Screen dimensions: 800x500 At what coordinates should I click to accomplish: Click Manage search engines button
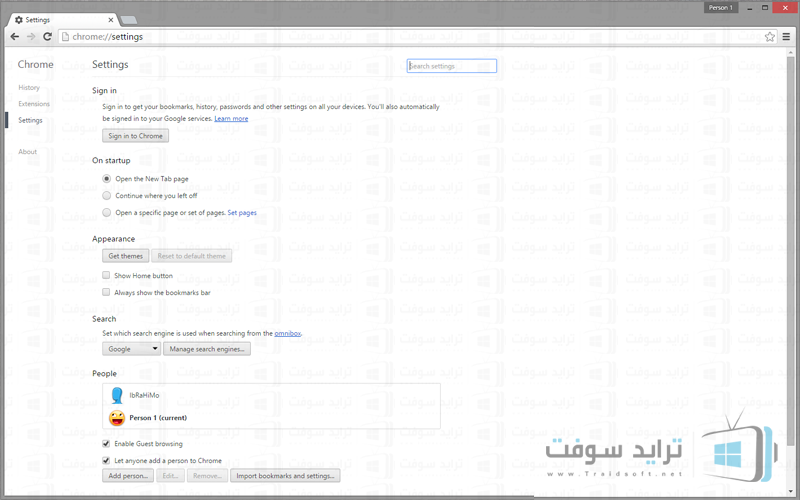[x=207, y=349]
